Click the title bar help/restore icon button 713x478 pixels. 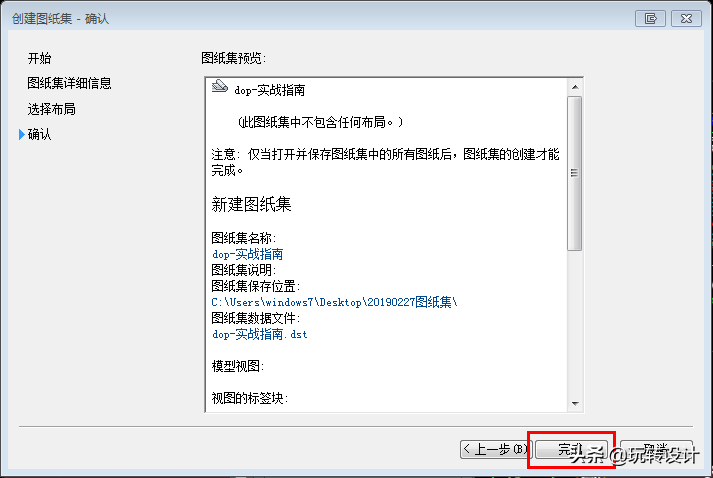(650, 19)
